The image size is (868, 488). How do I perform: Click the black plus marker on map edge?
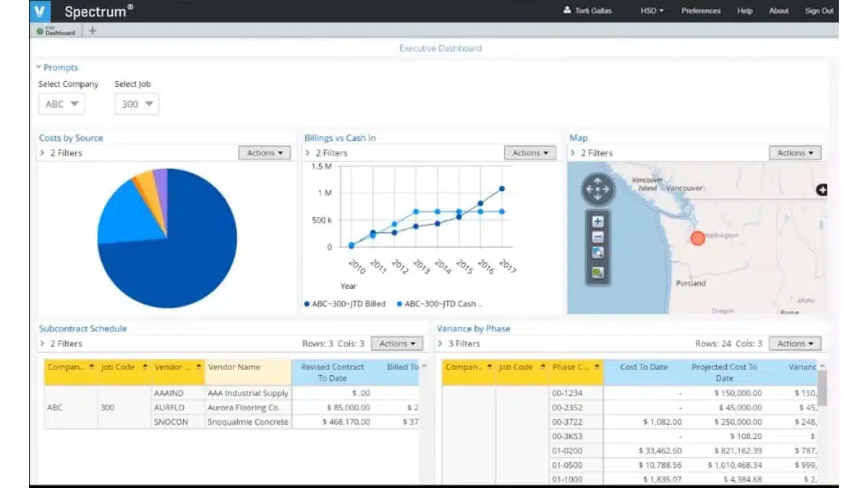(821, 190)
